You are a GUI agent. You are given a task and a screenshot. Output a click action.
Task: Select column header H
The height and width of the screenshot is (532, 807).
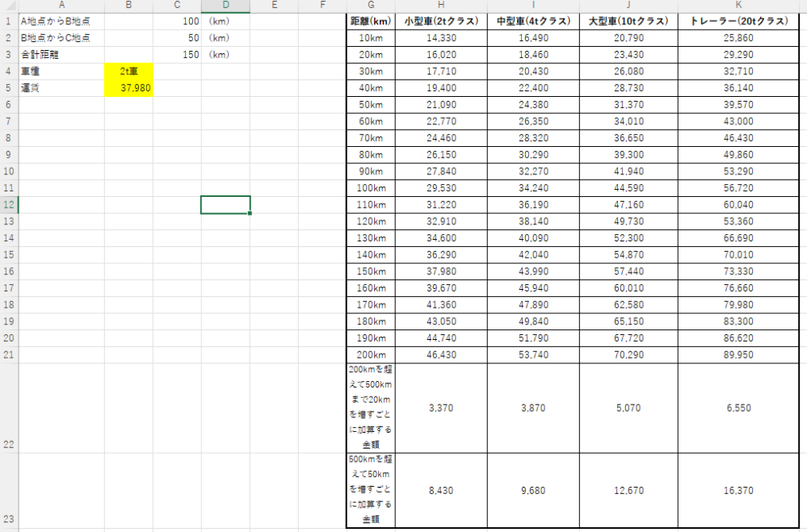440,6
